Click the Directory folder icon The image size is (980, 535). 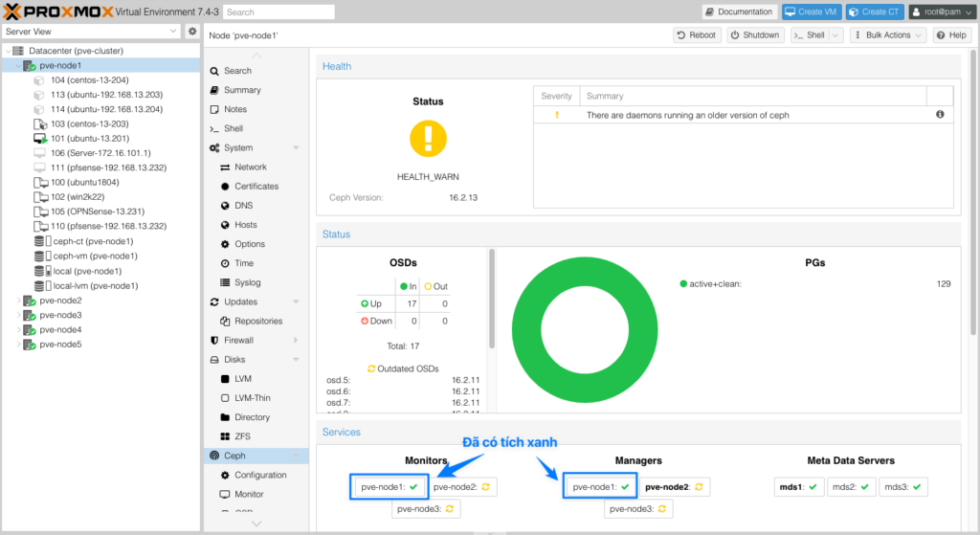click(x=225, y=417)
